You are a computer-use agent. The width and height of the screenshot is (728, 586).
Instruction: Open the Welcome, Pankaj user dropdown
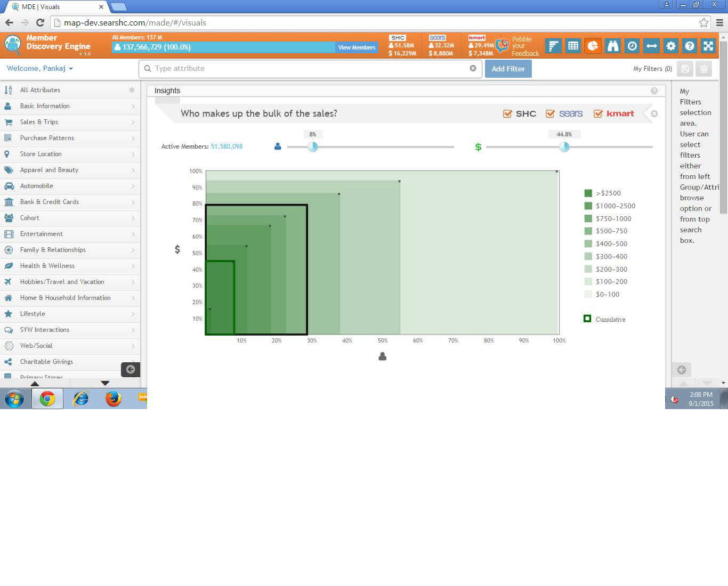40,69
